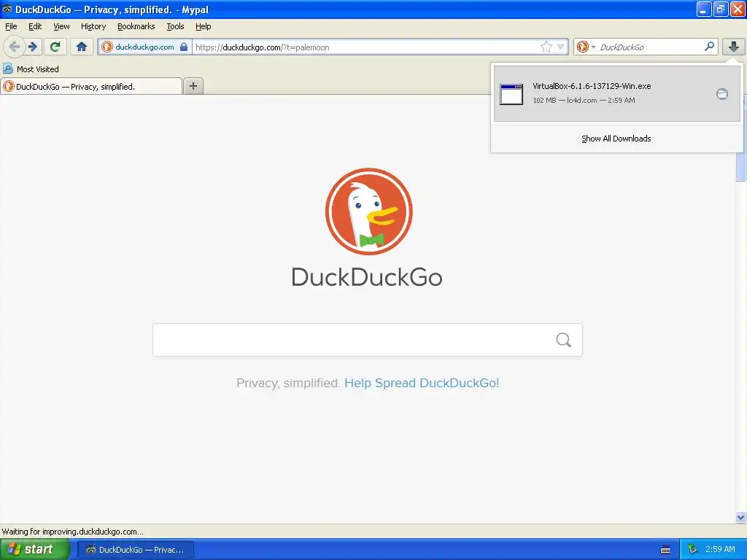Open the Tools menu

[x=175, y=27]
